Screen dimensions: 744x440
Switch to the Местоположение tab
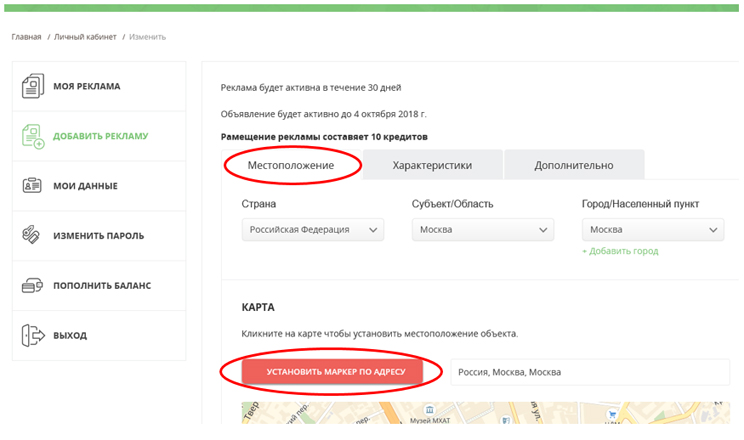[x=290, y=165]
